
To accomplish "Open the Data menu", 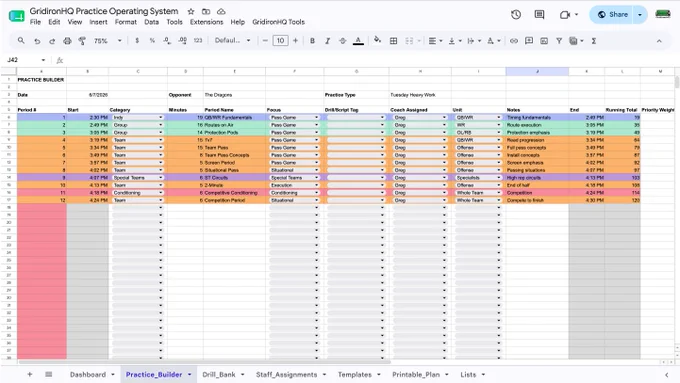I will tap(151, 22).
